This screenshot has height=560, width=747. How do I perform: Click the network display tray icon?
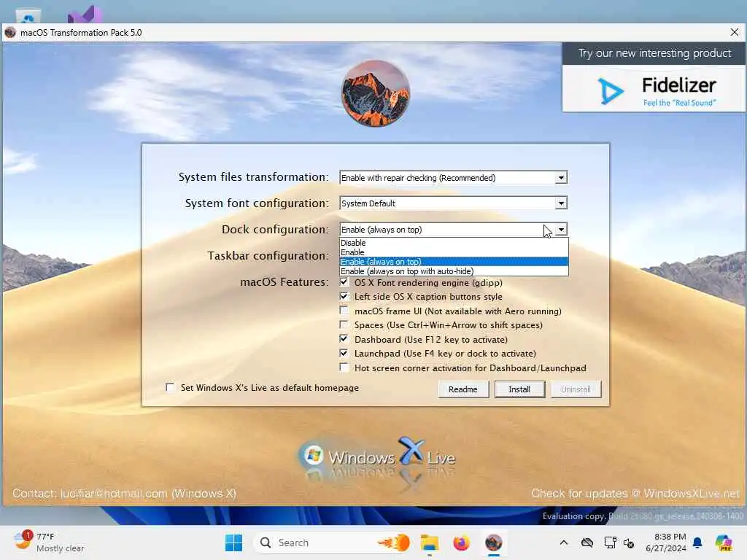coord(611,542)
